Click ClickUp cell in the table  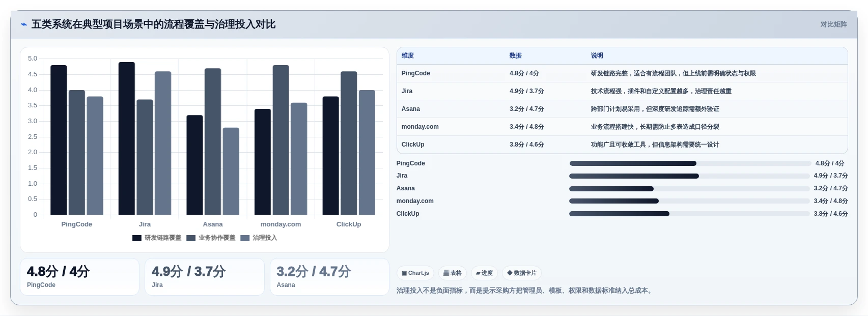point(413,145)
